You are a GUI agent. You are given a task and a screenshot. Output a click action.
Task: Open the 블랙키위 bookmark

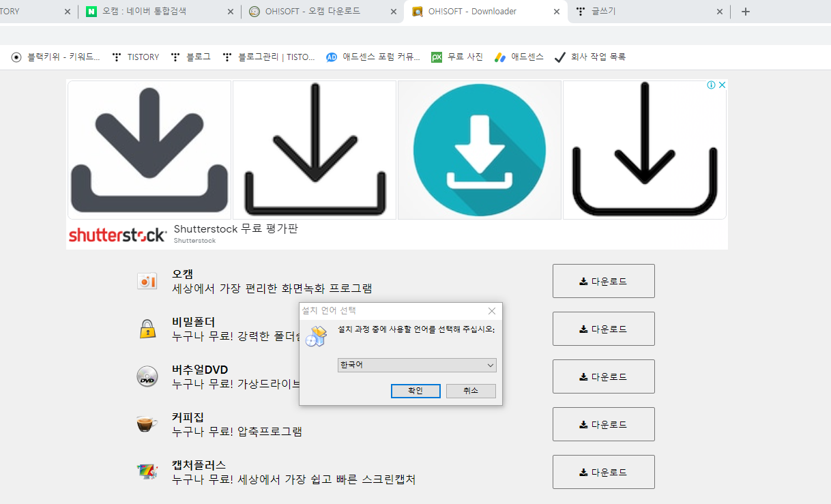tap(56, 57)
